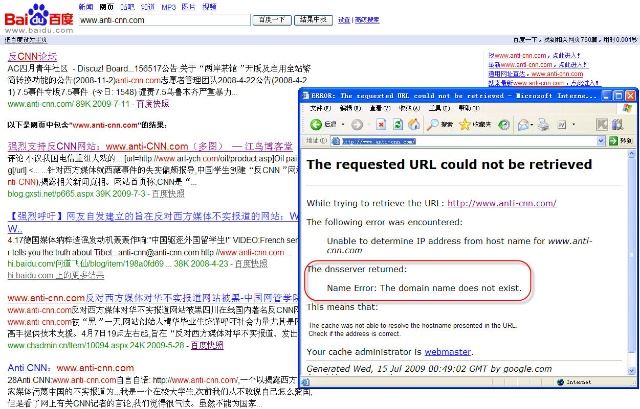Open the Baidu settings link
Screen dimensions: 640x409
click(344, 20)
